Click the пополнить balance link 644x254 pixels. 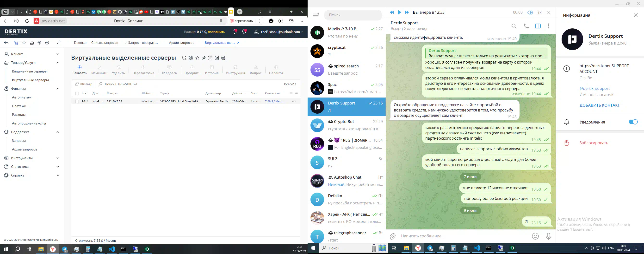click(216, 32)
